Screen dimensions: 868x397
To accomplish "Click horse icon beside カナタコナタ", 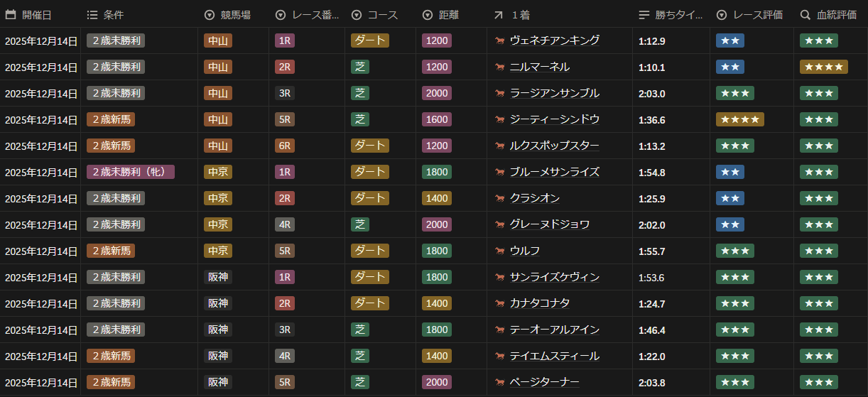I will point(500,303).
